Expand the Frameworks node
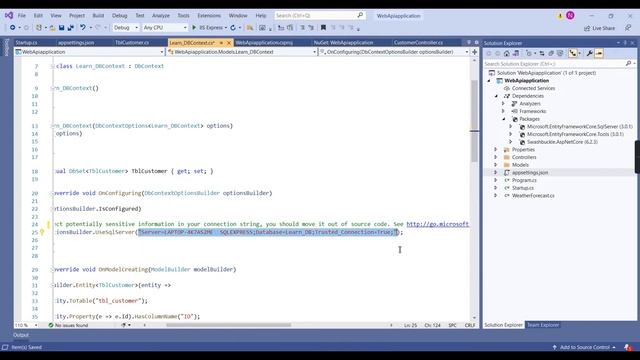The height and width of the screenshot is (360, 640). click(503, 111)
